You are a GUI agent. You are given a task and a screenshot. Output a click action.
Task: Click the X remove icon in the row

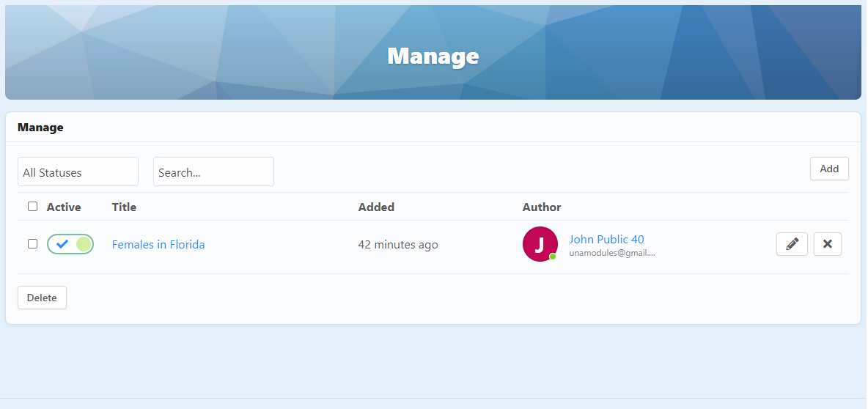(x=827, y=244)
